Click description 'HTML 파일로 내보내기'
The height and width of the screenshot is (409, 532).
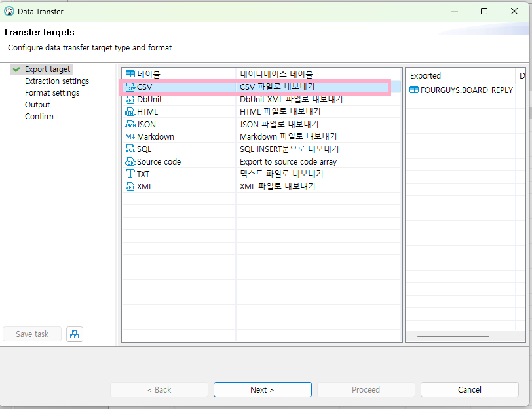(280, 112)
